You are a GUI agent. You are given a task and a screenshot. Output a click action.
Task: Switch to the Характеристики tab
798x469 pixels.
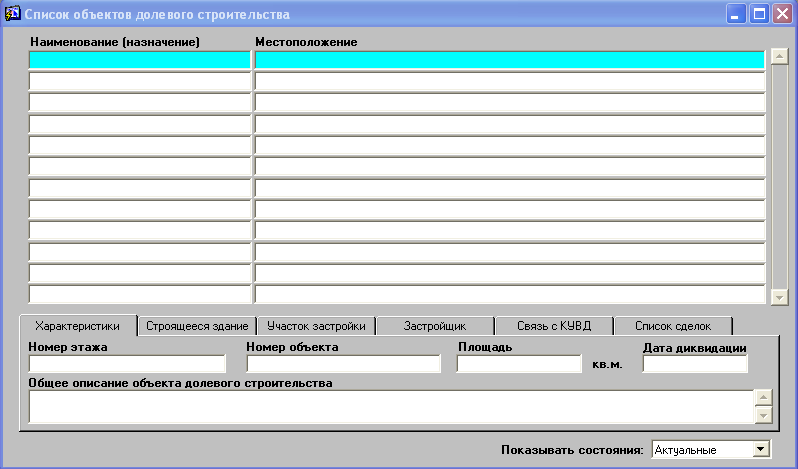[78, 326]
